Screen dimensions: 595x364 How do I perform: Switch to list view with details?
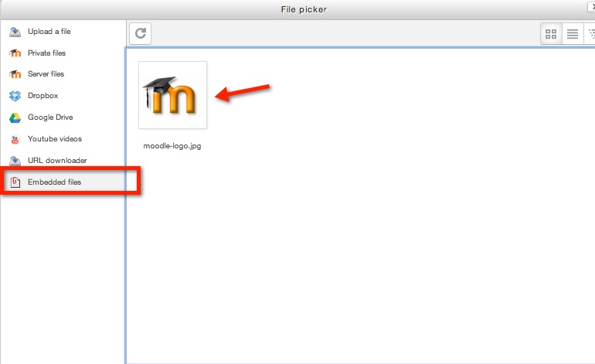[573, 34]
